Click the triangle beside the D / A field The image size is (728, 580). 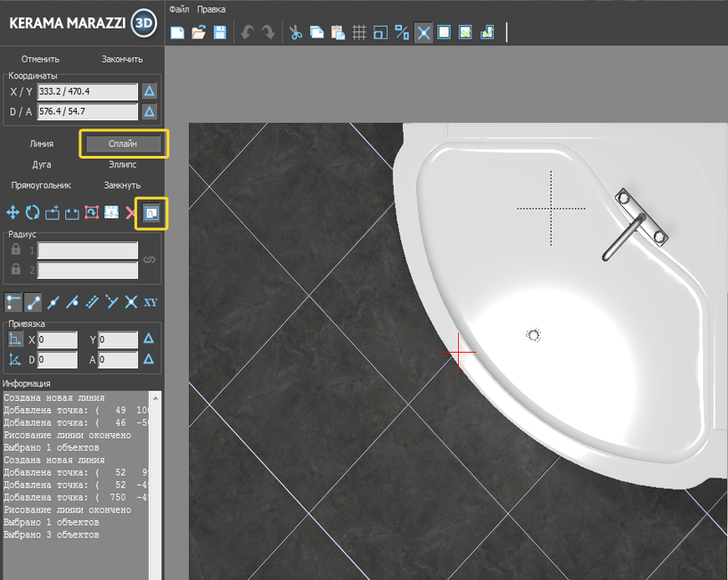pyautogui.click(x=149, y=111)
